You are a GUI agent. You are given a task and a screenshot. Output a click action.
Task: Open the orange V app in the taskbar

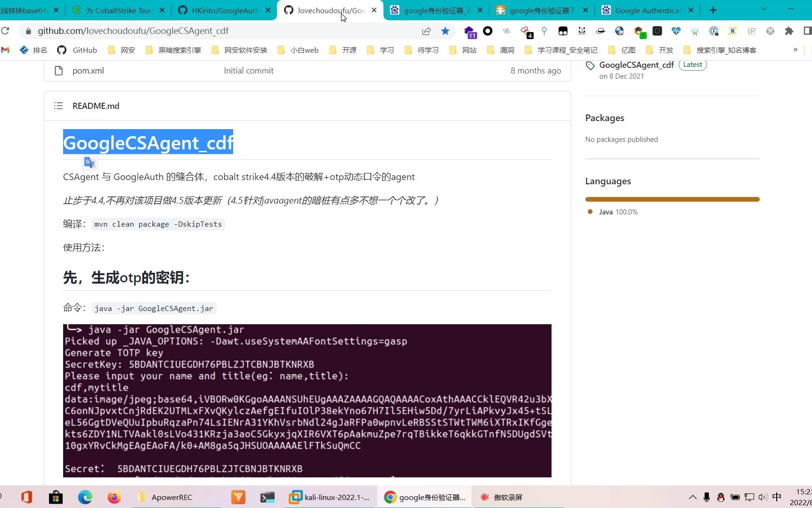(238, 497)
